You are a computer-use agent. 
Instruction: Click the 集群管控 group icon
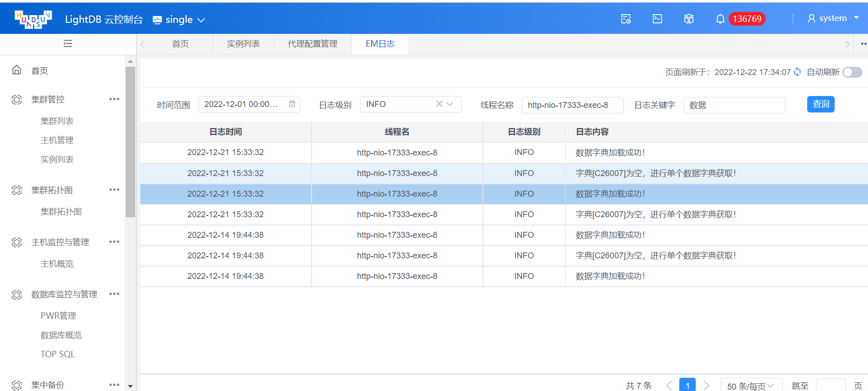click(16, 99)
